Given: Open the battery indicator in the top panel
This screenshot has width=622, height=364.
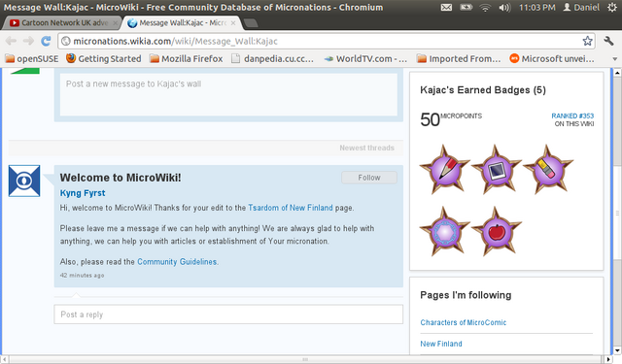Looking at the screenshot, I should point(466,7).
